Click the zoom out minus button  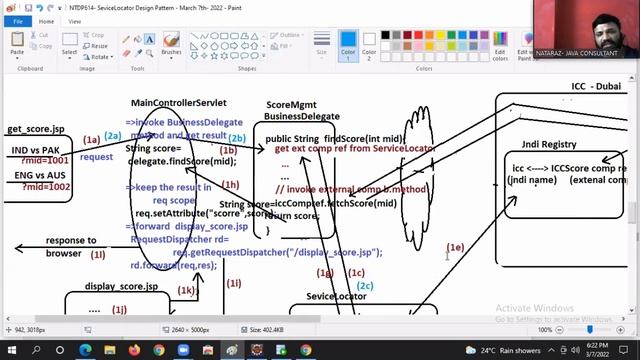(560, 330)
